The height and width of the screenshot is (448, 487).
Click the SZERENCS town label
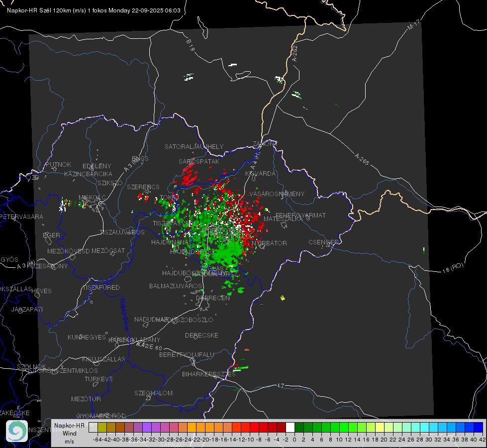point(143,187)
